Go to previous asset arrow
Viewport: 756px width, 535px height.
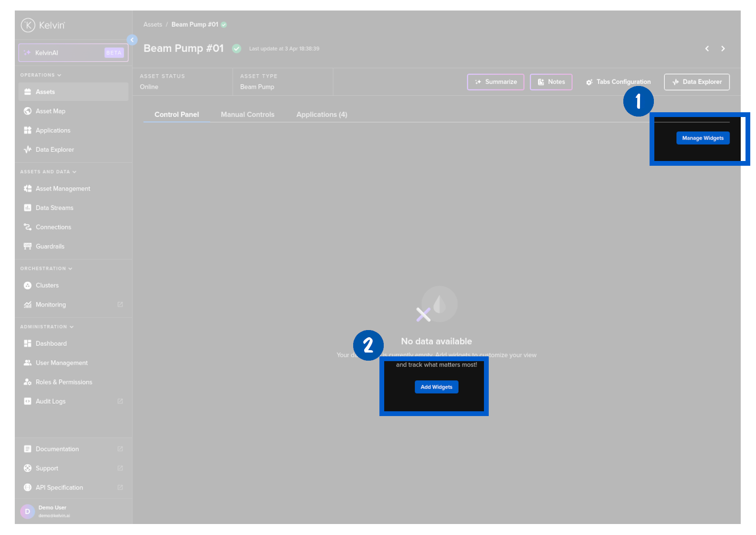point(707,49)
